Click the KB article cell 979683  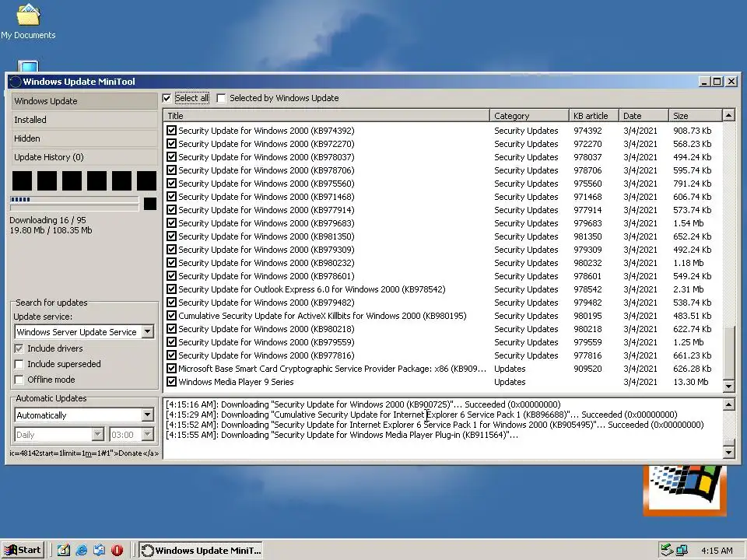pos(587,223)
